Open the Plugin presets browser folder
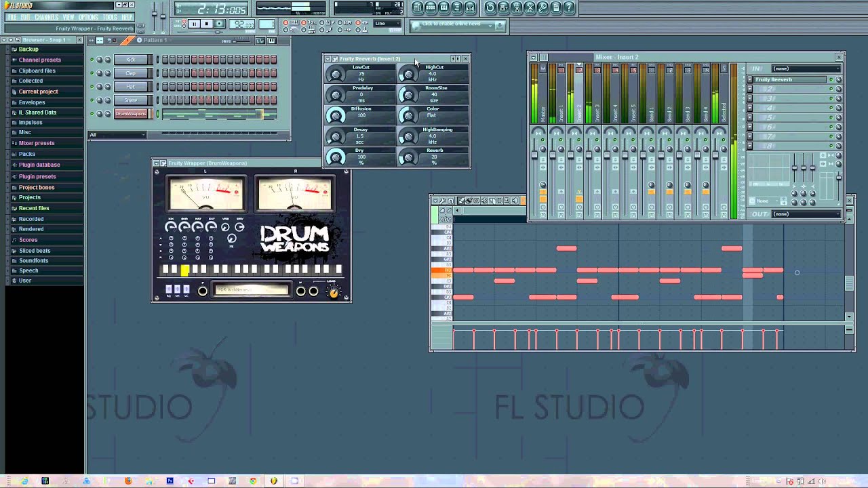 [x=37, y=176]
